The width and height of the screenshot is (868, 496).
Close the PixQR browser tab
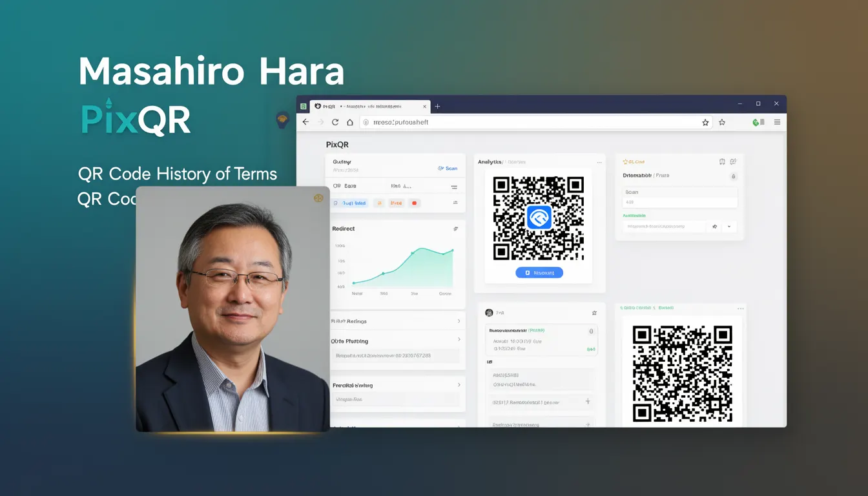click(x=424, y=106)
